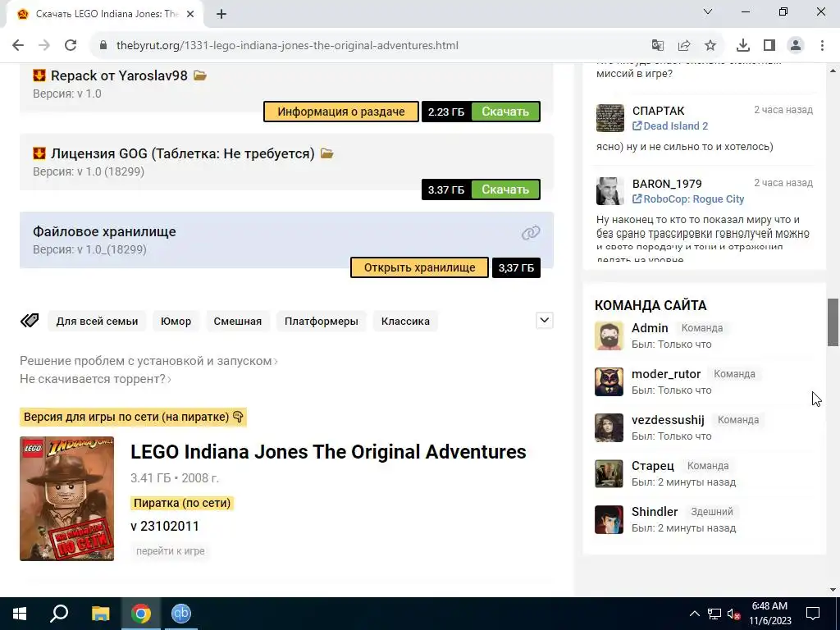840x630 pixels.
Task: Click the muted volume tray icon
Action: pos(734,614)
